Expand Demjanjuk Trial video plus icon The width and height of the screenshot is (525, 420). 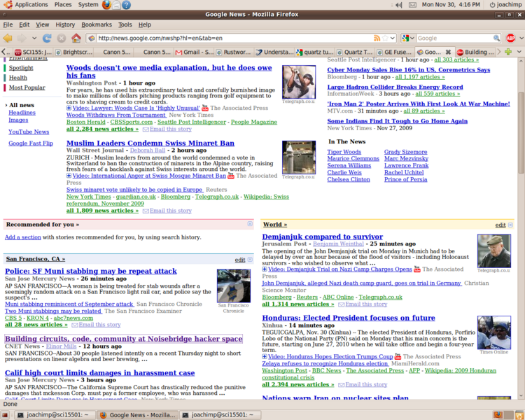point(265,269)
